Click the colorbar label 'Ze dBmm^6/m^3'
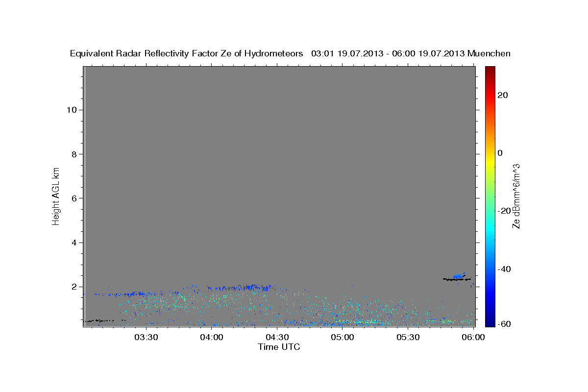 click(x=516, y=196)
